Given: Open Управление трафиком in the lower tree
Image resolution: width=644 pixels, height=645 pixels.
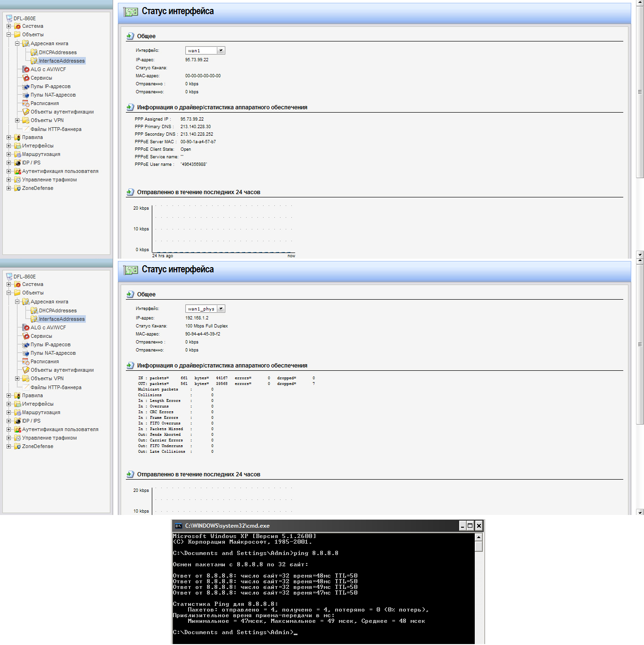Looking at the screenshot, I should click(x=49, y=438).
